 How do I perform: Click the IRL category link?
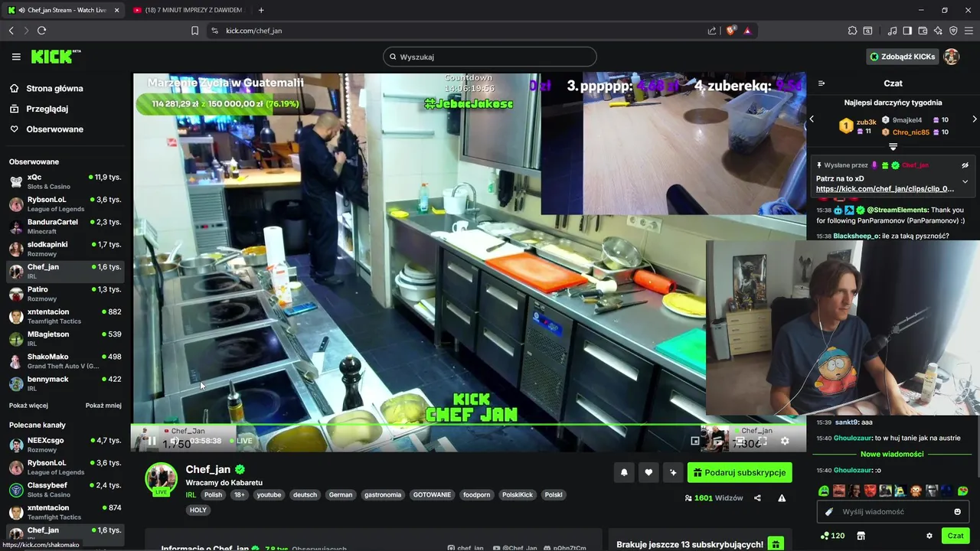click(191, 495)
